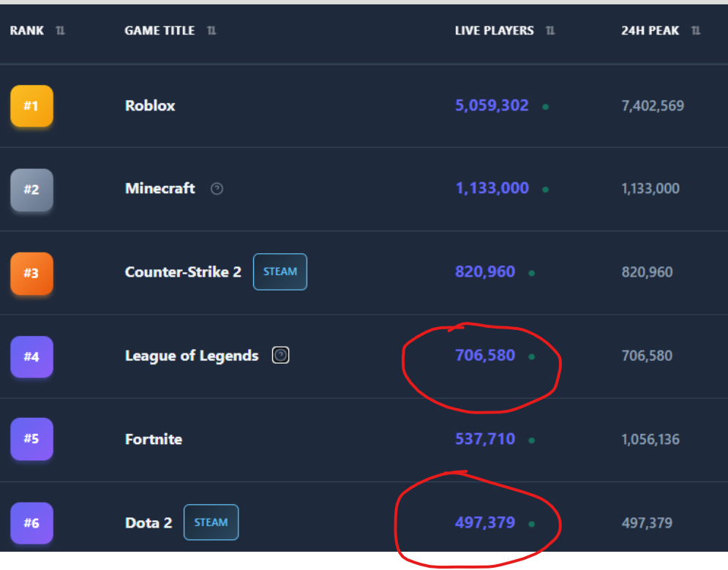Click the info icon beside League of Legends
This screenshot has width=728, height=570.
click(281, 356)
